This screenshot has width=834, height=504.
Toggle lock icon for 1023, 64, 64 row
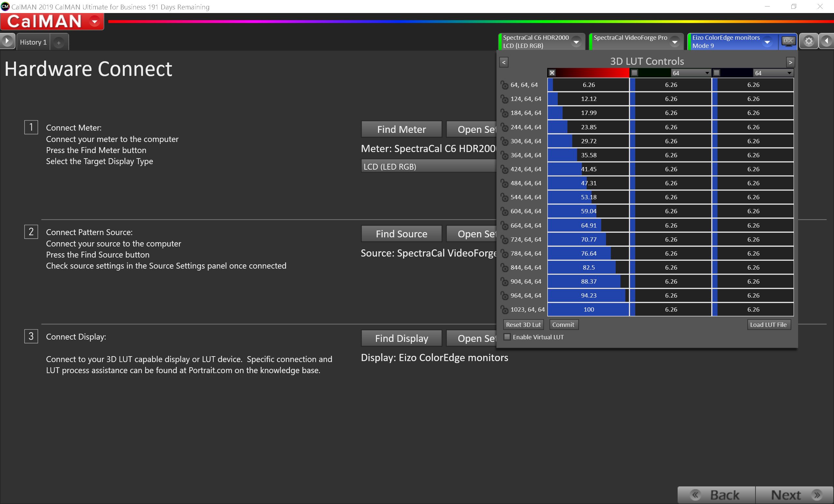pos(504,310)
